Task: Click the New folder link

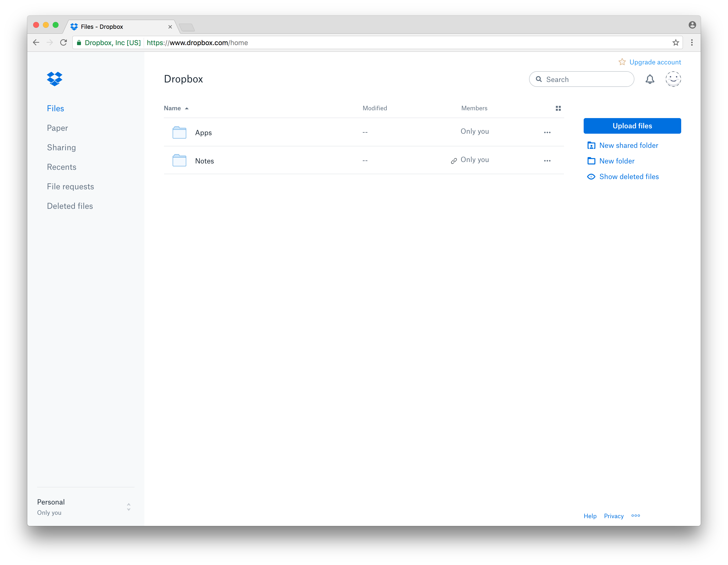Action: click(617, 161)
